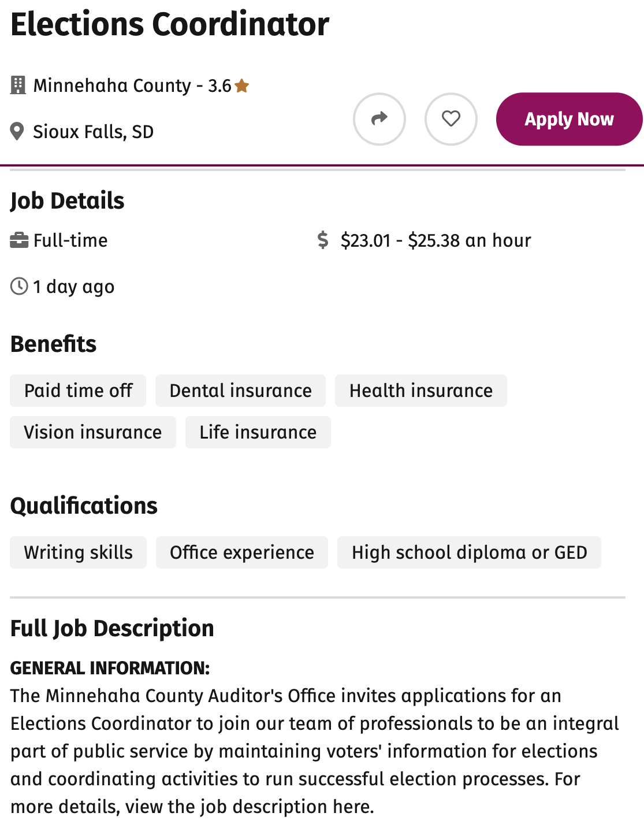Click the location pin icon
644x824 pixels.
click(17, 132)
